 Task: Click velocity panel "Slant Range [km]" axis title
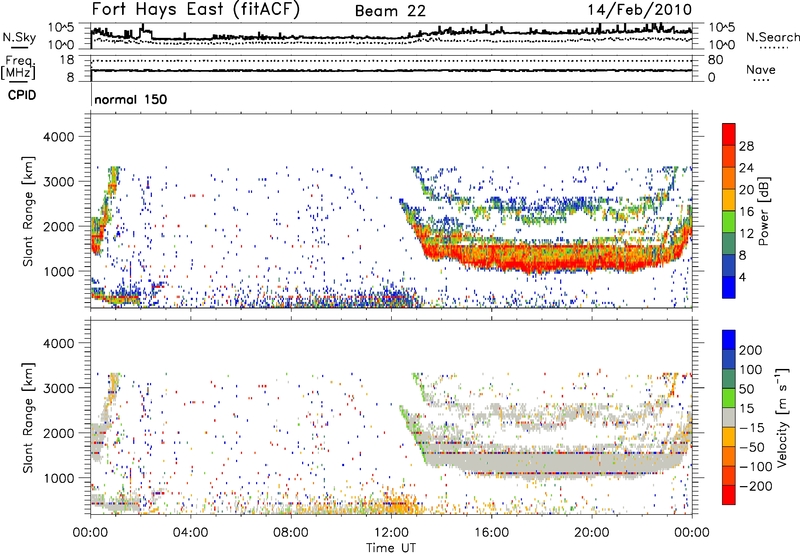(x=28, y=417)
